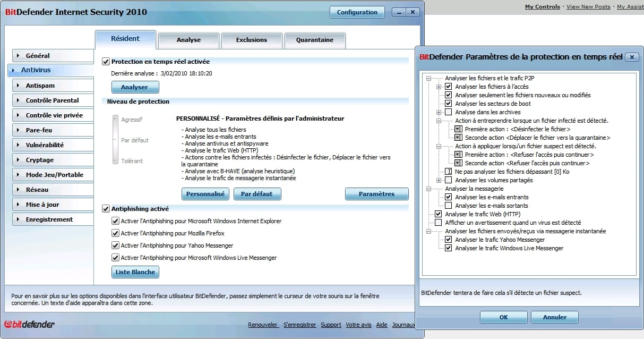
Task: Enable Analyser les e-mails sortants
Action: coord(449,206)
